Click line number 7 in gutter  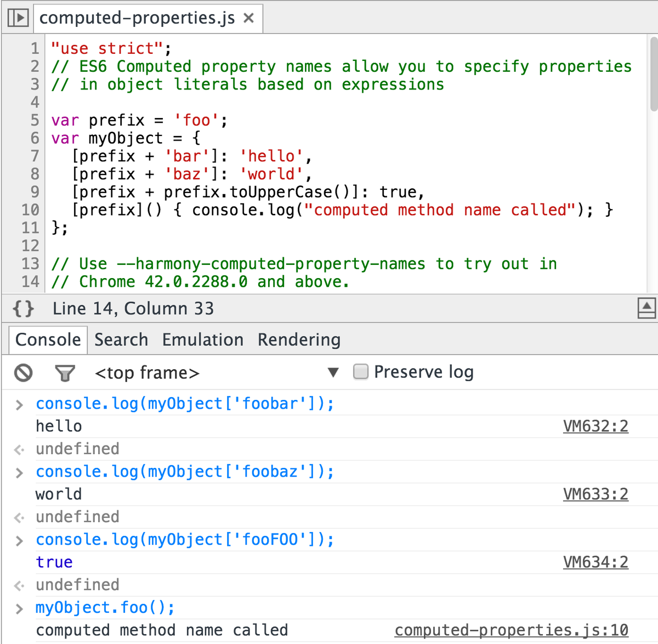[x=35, y=156]
